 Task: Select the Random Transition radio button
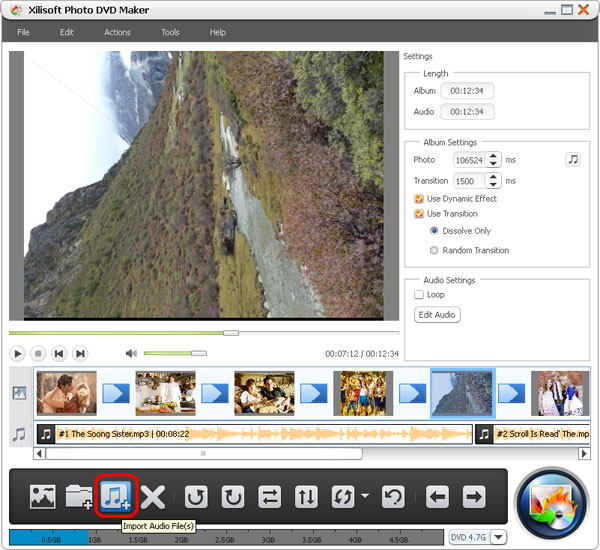tap(434, 250)
